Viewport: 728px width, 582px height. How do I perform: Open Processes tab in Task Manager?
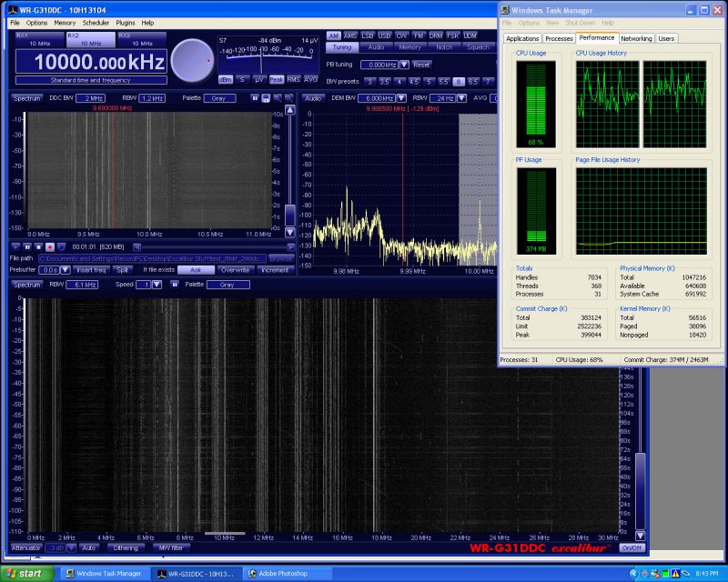(x=559, y=38)
